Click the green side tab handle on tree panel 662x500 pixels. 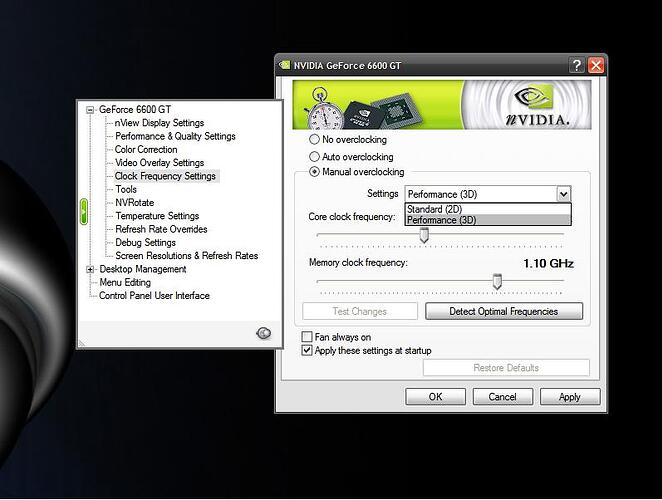[84, 212]
